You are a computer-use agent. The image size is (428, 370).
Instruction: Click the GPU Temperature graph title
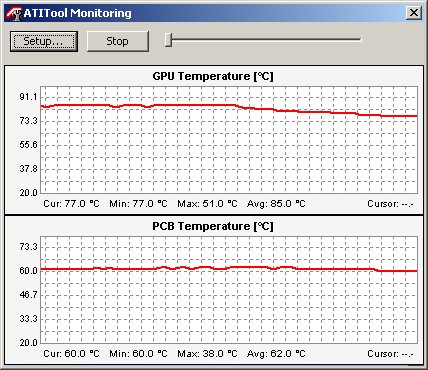[x=213, y=76]
